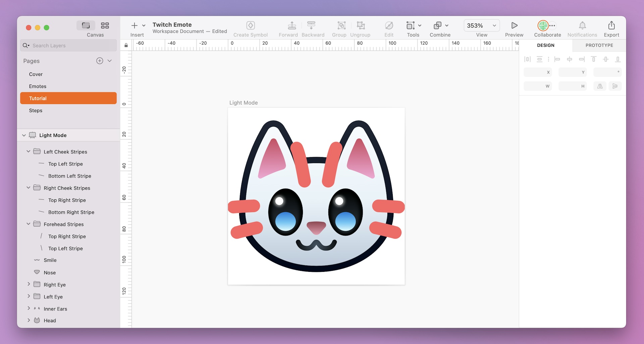Click the Align Left icon in the Design panel
This screenshot has height=344, width=644.
(x=557, y=59)
